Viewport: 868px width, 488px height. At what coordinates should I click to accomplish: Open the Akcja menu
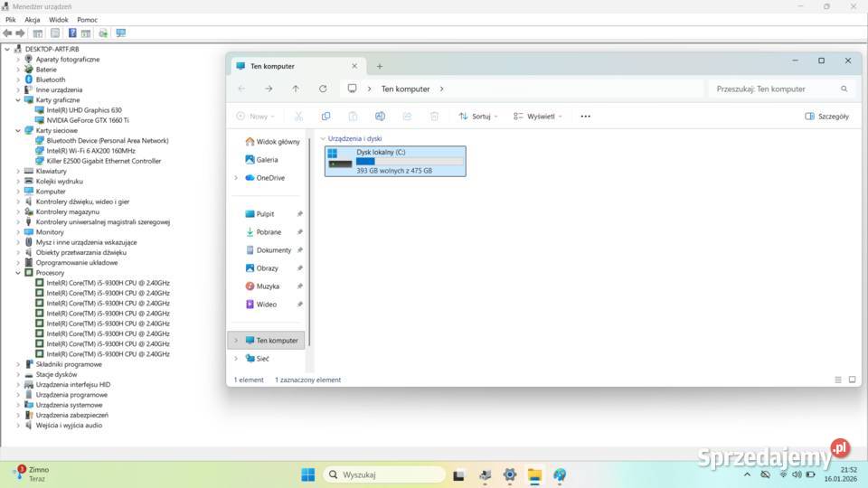33,19
